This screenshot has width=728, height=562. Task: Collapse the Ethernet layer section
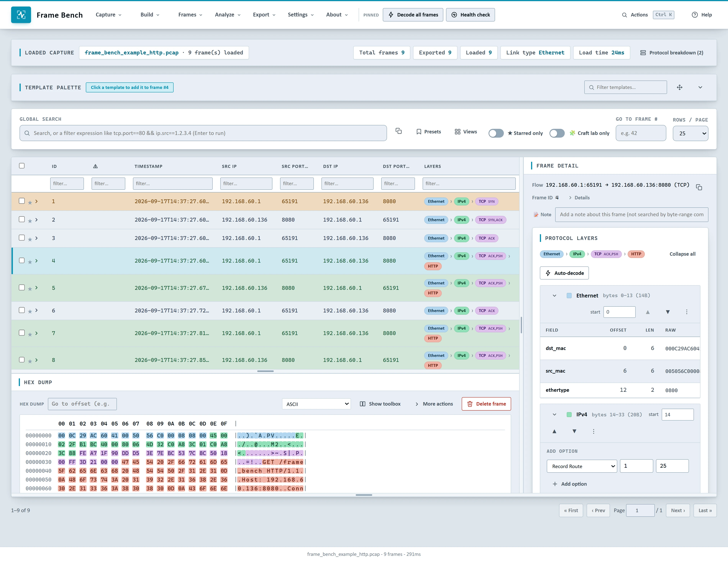coord(554,296)
